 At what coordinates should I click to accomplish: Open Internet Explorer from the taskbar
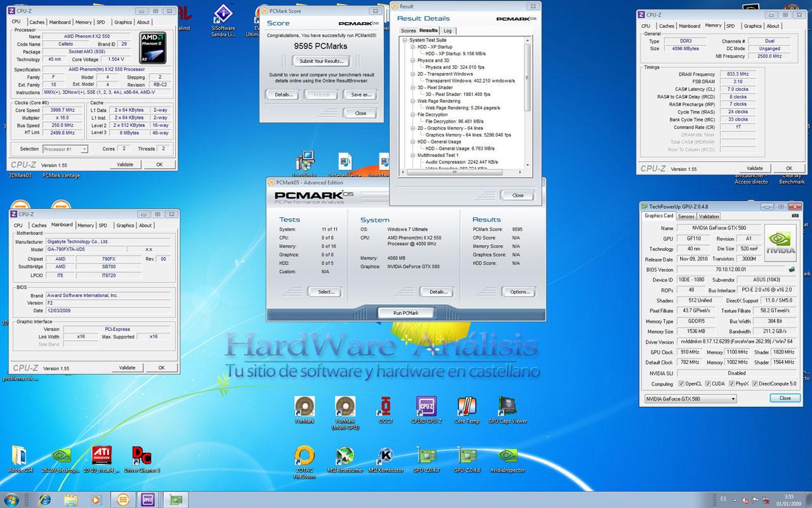pos(44,499)
